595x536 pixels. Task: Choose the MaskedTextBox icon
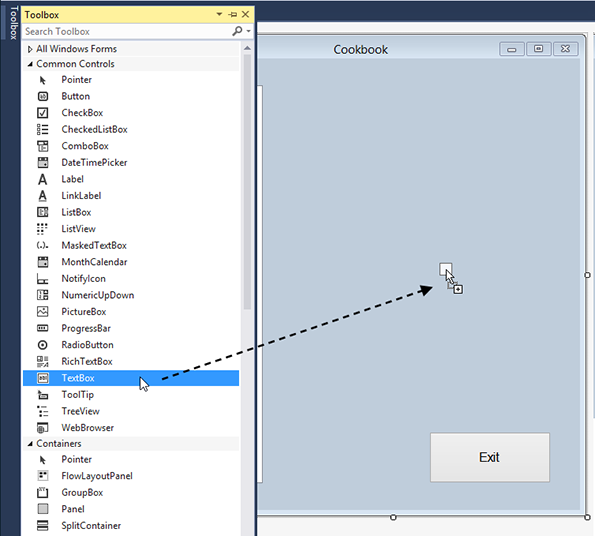(42, 245)
